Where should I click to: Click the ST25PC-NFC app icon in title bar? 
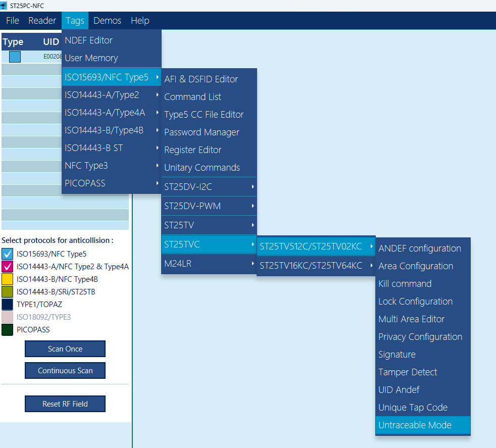tap(4, 6)
